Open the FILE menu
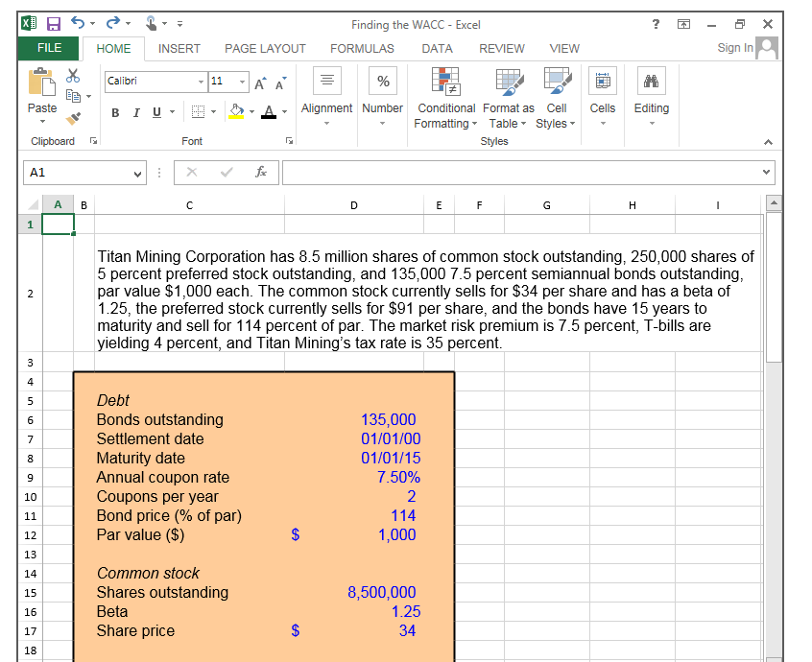The image size is (812, 662). (x=48, y=48)
